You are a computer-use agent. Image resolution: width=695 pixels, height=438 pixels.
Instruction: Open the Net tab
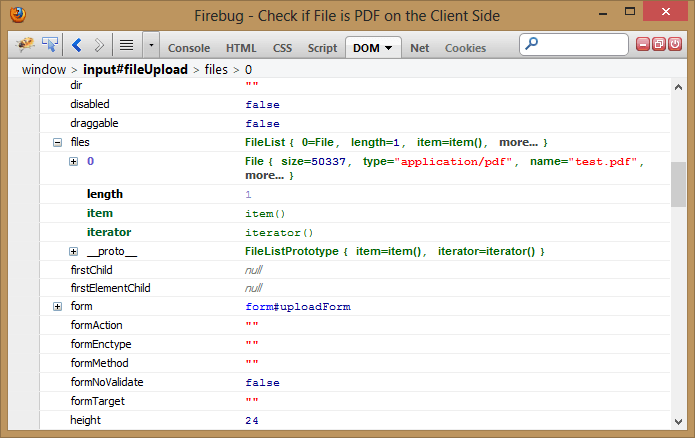tap(419, 47)
